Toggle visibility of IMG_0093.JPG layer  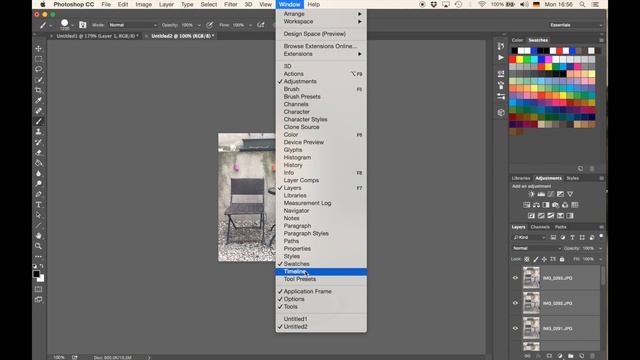[x=515, y=303]
